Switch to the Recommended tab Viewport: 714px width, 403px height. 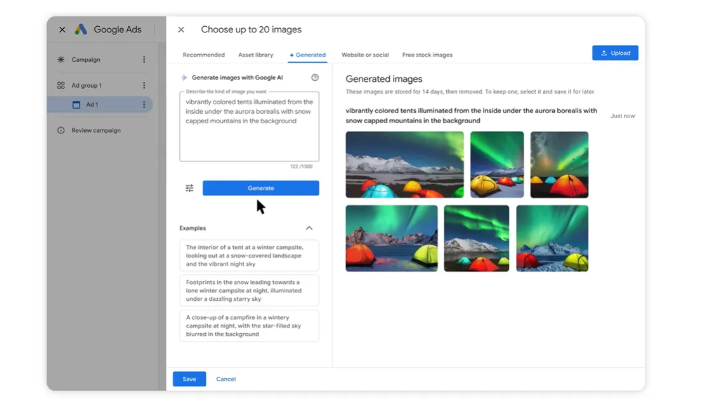pyautogui.click(x=204, y=55)
